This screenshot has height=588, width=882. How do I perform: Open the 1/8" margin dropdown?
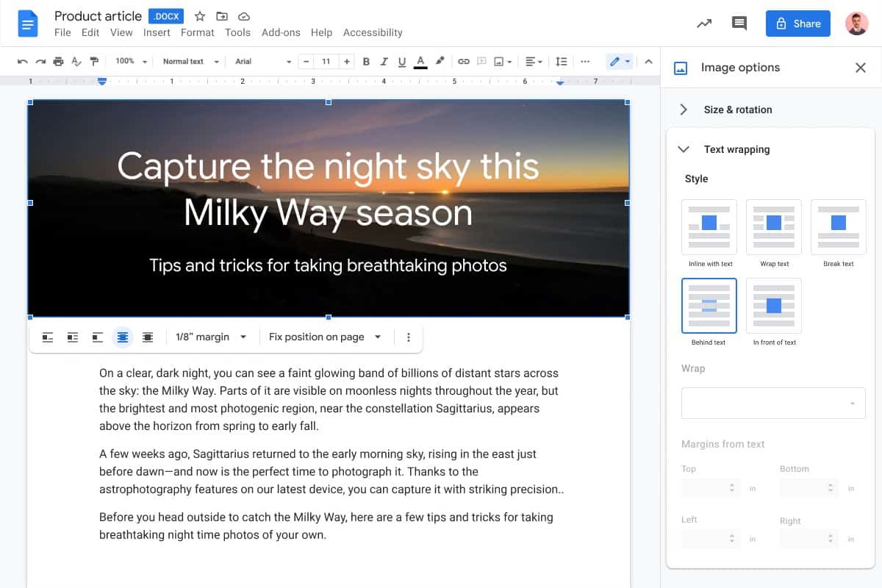211,337
